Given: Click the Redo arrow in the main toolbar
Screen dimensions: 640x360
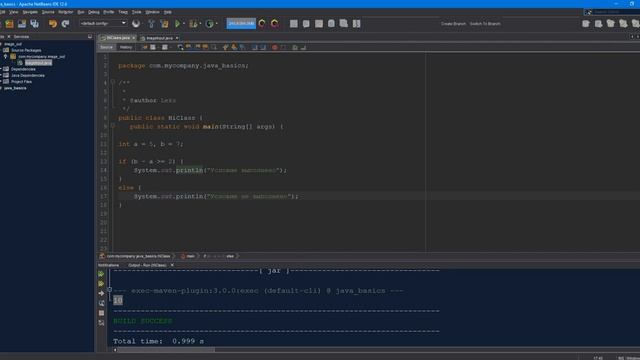Looking at the screenshot, I should (x=65, y=24).
